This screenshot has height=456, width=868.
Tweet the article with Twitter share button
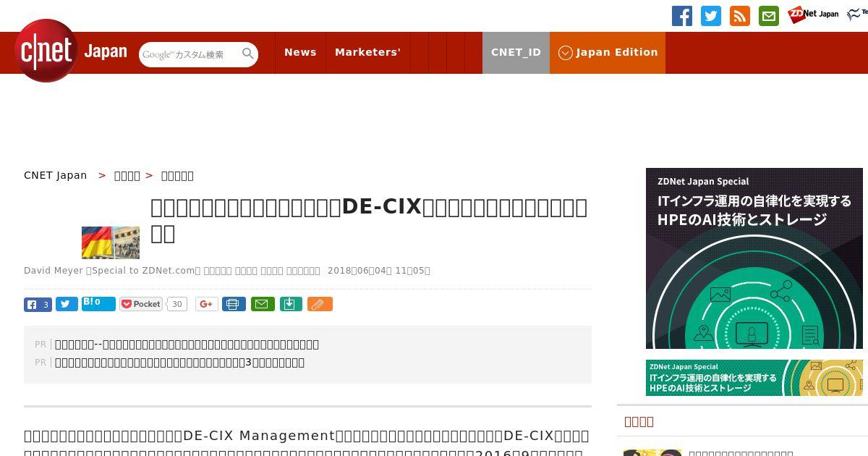click(x=67, y=305)
